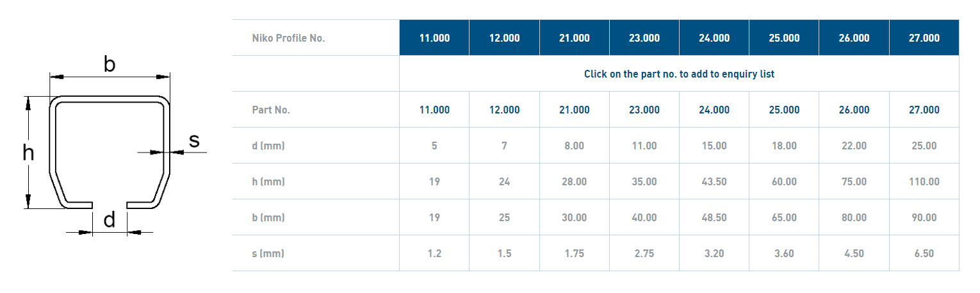Image resolution: width=980 pixels, height=293 pixels.
Task: Select the 27.000 blue header column cell
Action: click(x=924, y=38)
